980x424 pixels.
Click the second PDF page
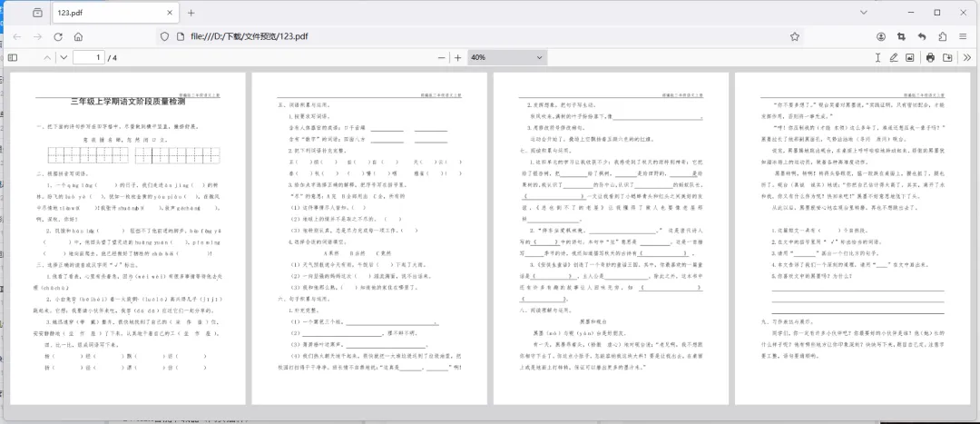pyautogui.click(x=369, y=238)
